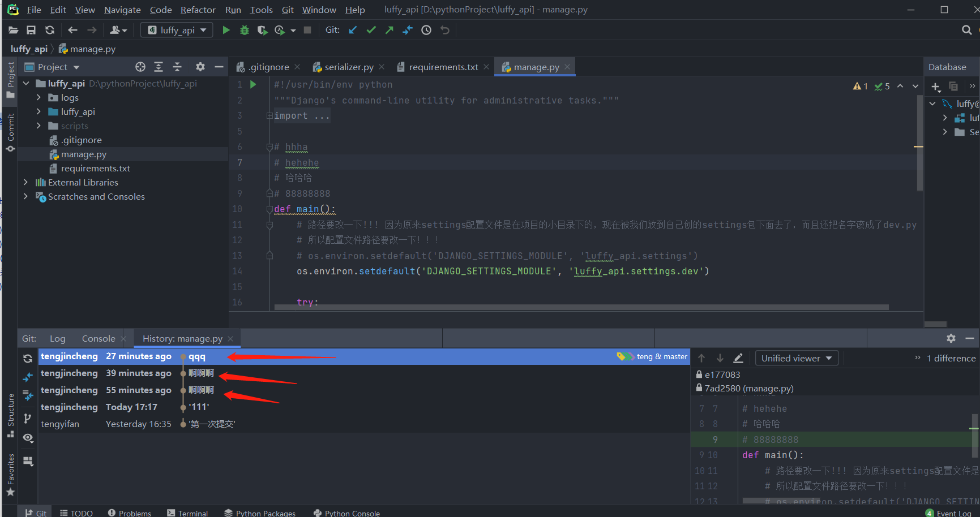Open Search Everywhere magnifier icon
Viewport: 980px width, 517px height.
pyautogui.click(x=966, y=30)
